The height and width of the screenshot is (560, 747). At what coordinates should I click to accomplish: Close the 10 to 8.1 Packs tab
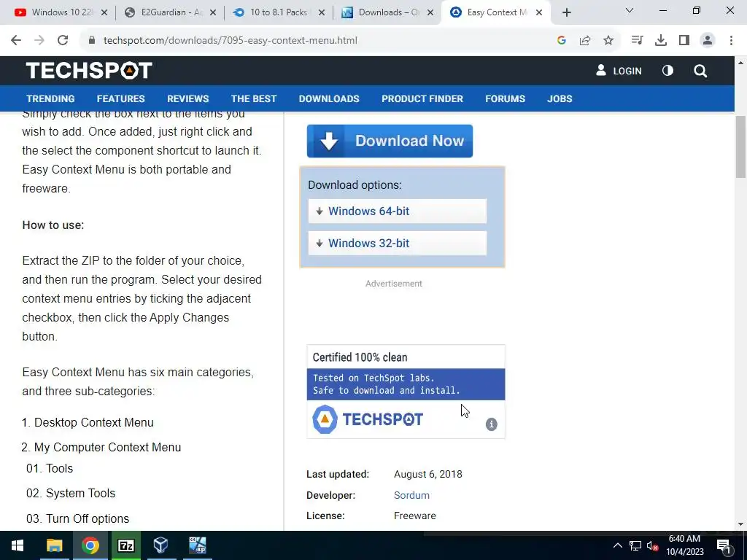pyautogui.click(x=322, y=12)
